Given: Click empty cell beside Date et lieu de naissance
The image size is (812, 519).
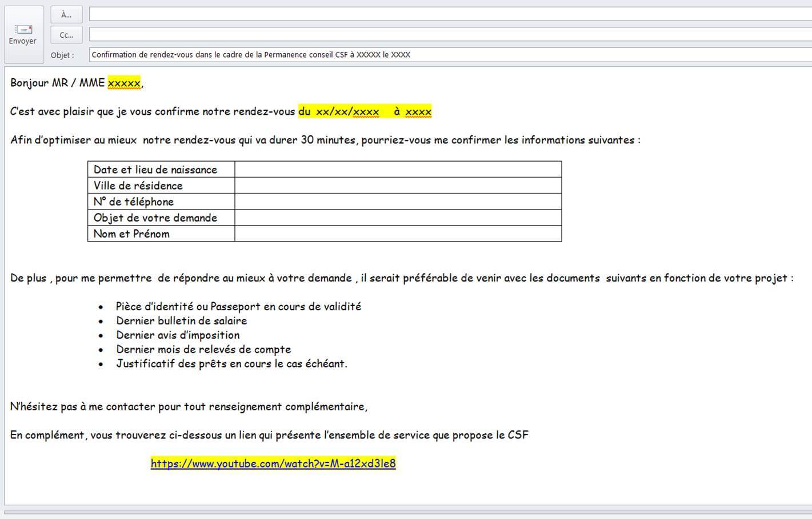Looking at the screenshot, I should (x=398, y=170).
